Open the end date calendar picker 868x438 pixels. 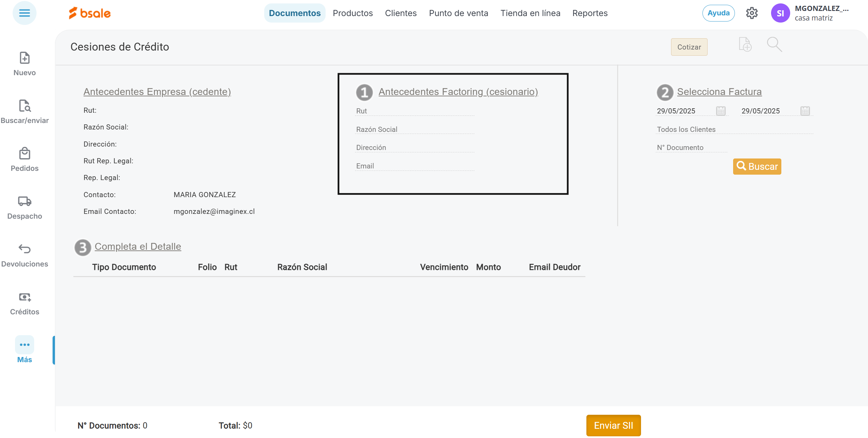coord(805,111)
